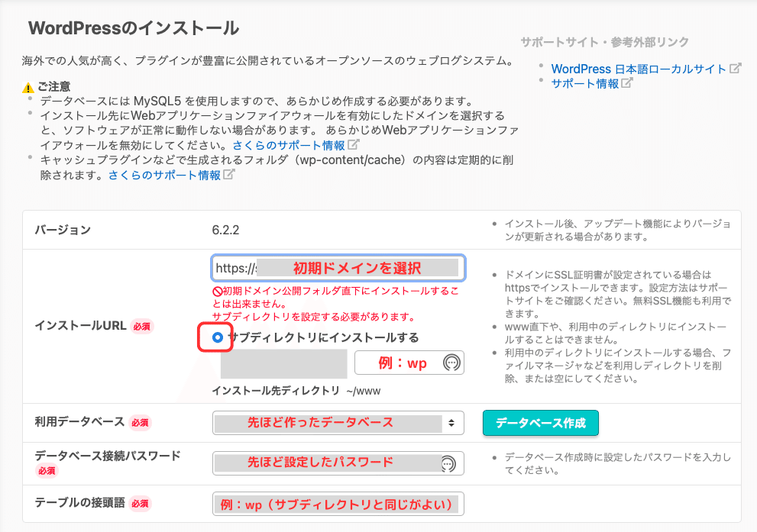Viewport: 757px width, 532px height.
Task: Open the install URL domain dropdown
Action: pyautogui.click(x=338, y=268)
